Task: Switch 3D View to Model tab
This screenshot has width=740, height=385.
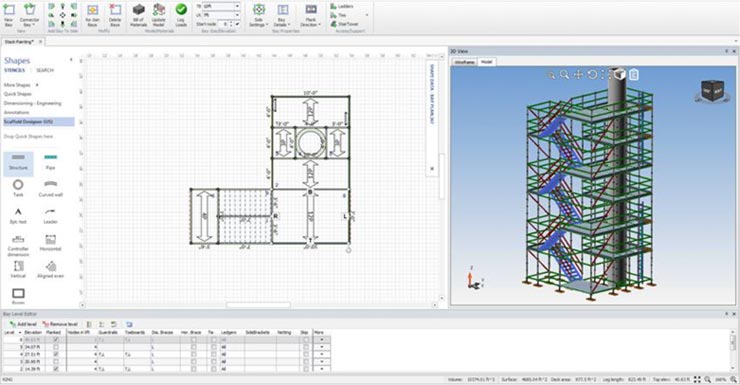Action: click(x=487, y=62)
